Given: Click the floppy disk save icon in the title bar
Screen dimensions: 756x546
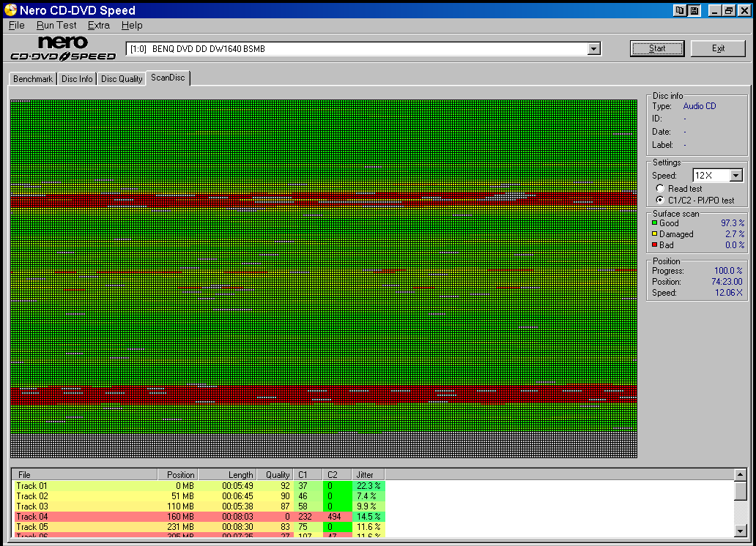Looking at the screenshot, I should pyautogui.click(x=694, y=10).
